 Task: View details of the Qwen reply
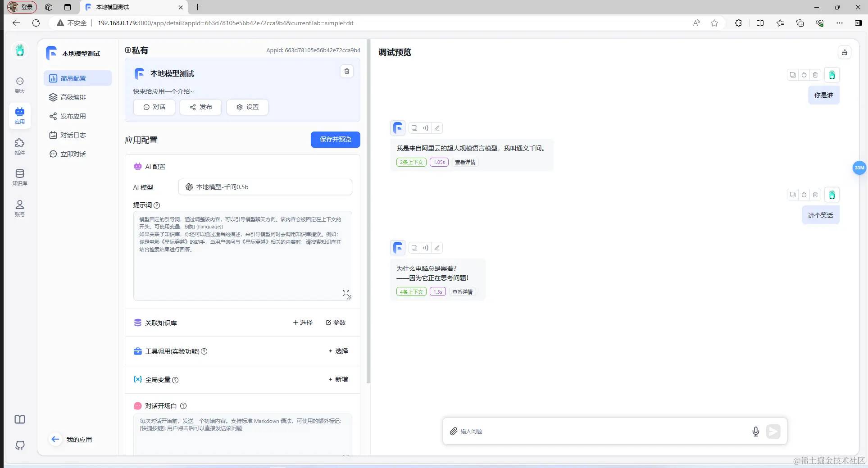[465, 162]
